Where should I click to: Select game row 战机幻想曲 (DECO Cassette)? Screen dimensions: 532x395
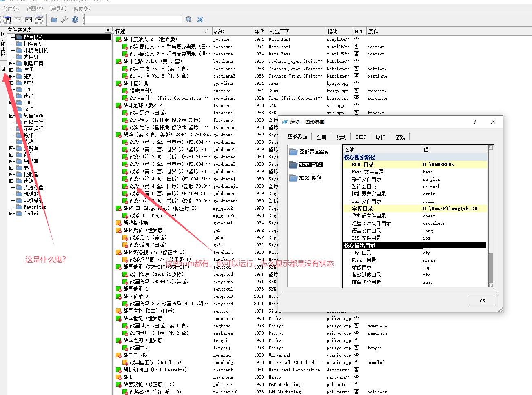point(155,370)
